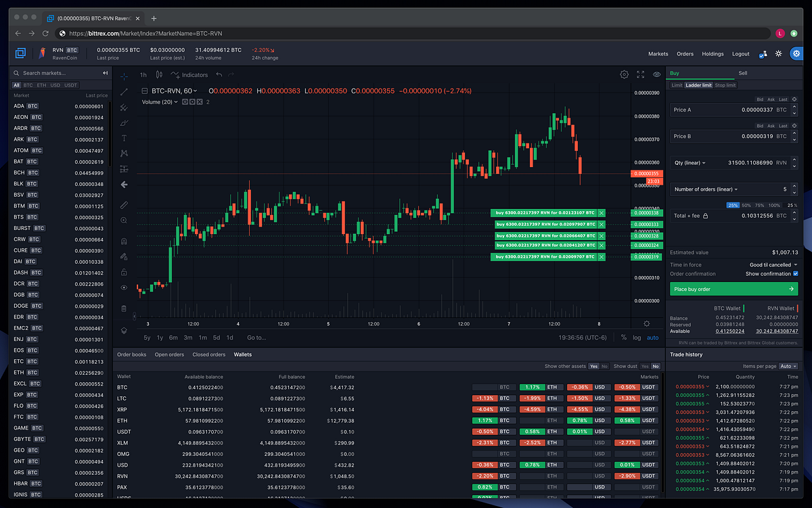The width and height of the screenshot is (812, 508).
Task: Click the Bittrex logo icon
Action: coord(21,53)
